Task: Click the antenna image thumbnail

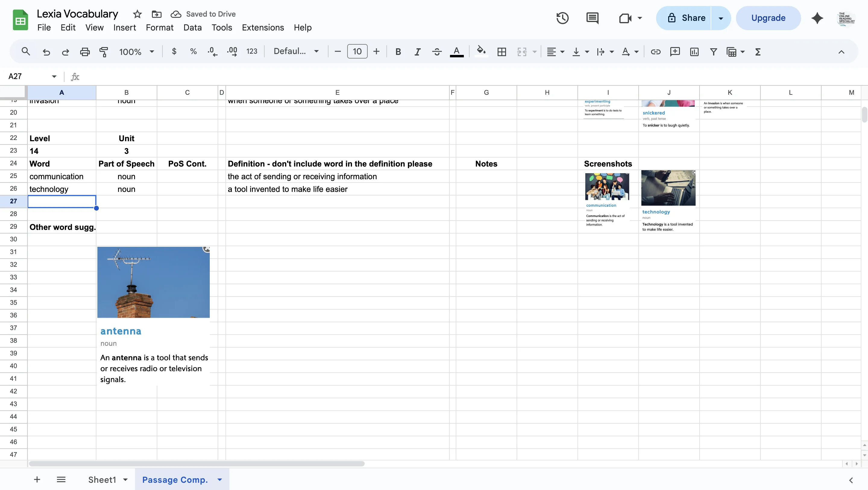Action: tap(153, 282)
